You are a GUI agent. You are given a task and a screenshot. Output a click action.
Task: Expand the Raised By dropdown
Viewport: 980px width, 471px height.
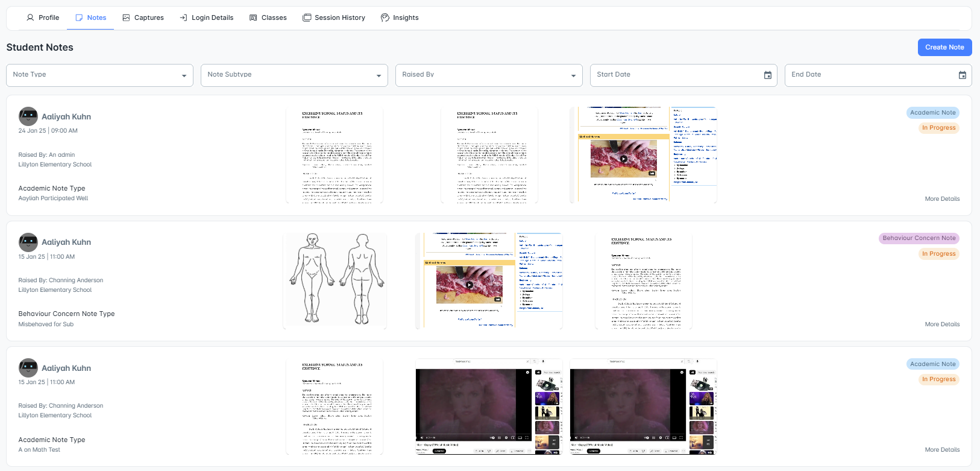(489, 75)
